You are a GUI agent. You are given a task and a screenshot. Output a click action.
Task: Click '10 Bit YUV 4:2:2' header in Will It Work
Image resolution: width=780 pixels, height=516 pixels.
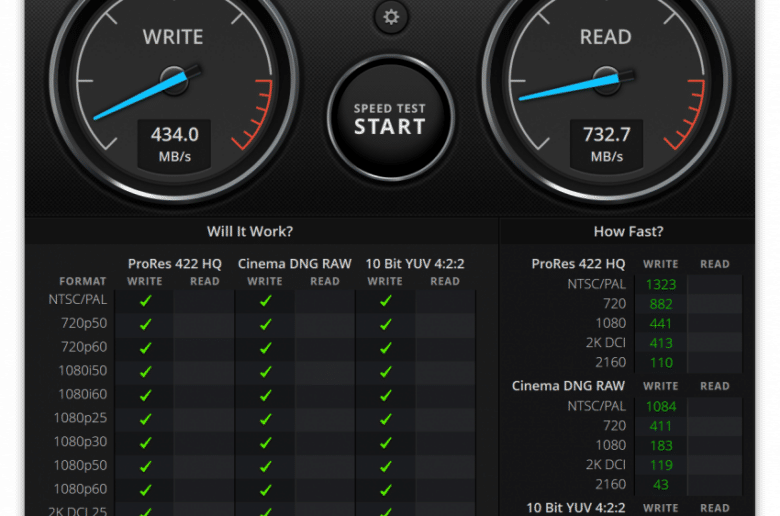tap(415, 264)
